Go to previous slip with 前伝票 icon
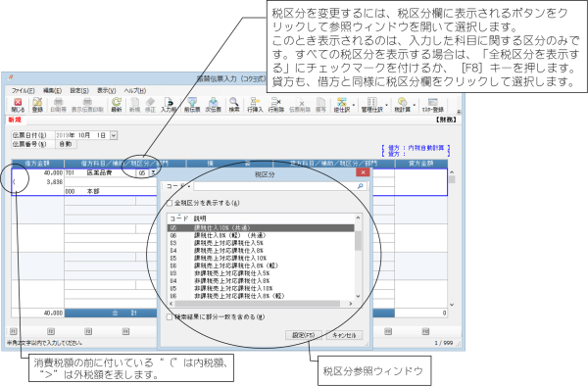 click(x=192, y=105)
